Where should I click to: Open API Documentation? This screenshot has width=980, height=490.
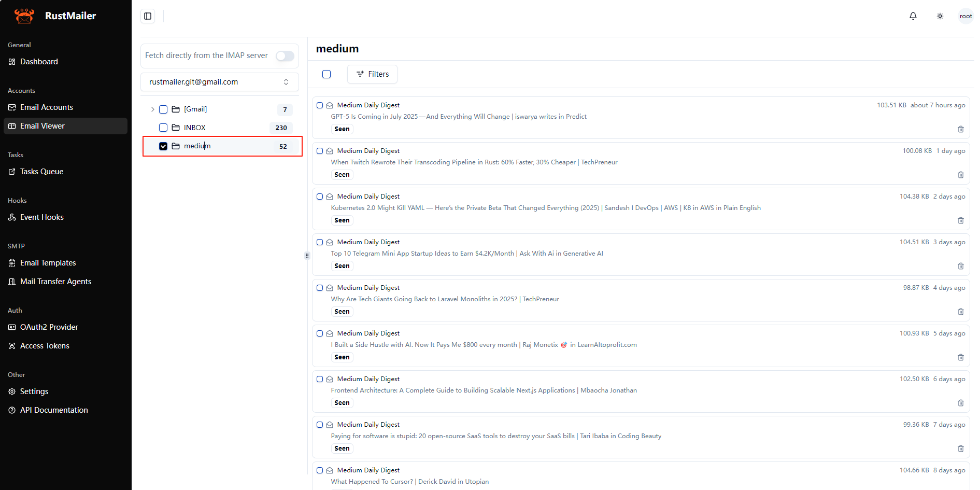(x=66, y=410)
